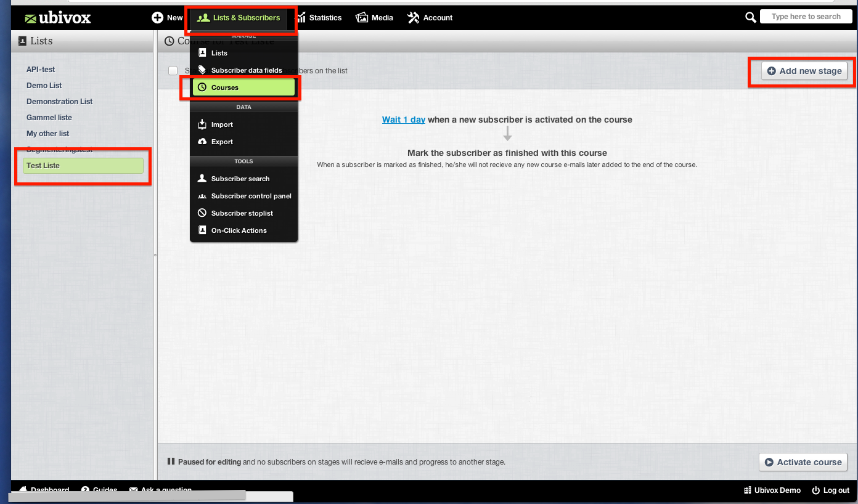This screenshot has width=858, height=504.
Task: Click the Statistics chart icon
Action: 301,18
